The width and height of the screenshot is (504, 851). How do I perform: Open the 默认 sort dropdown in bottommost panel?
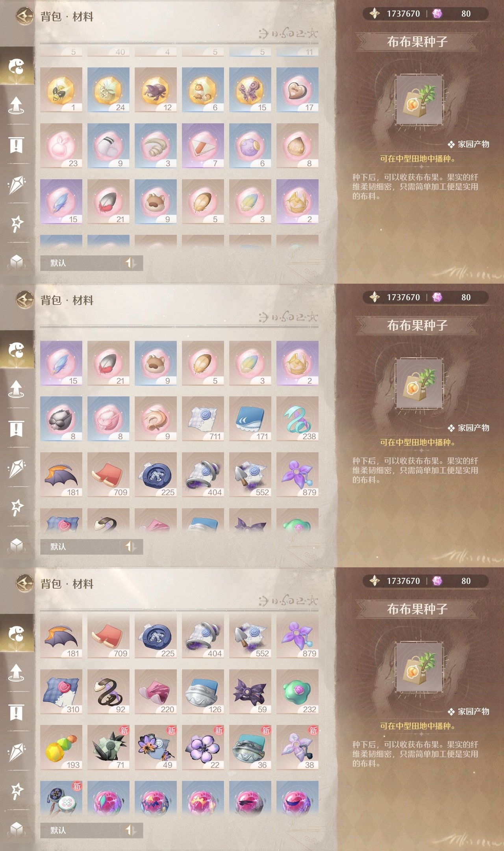(x=80, y=830)
